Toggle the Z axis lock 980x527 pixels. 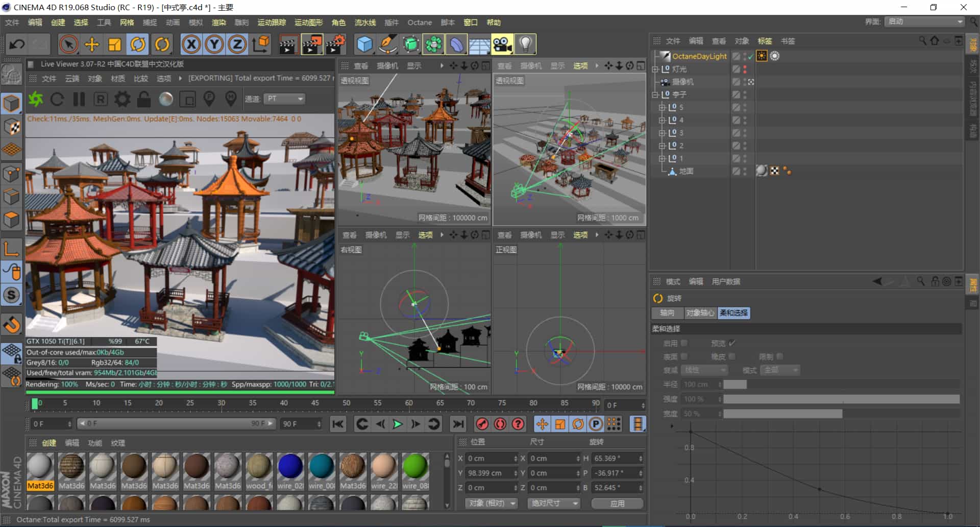pyautogui.click(x=237, y=44)
